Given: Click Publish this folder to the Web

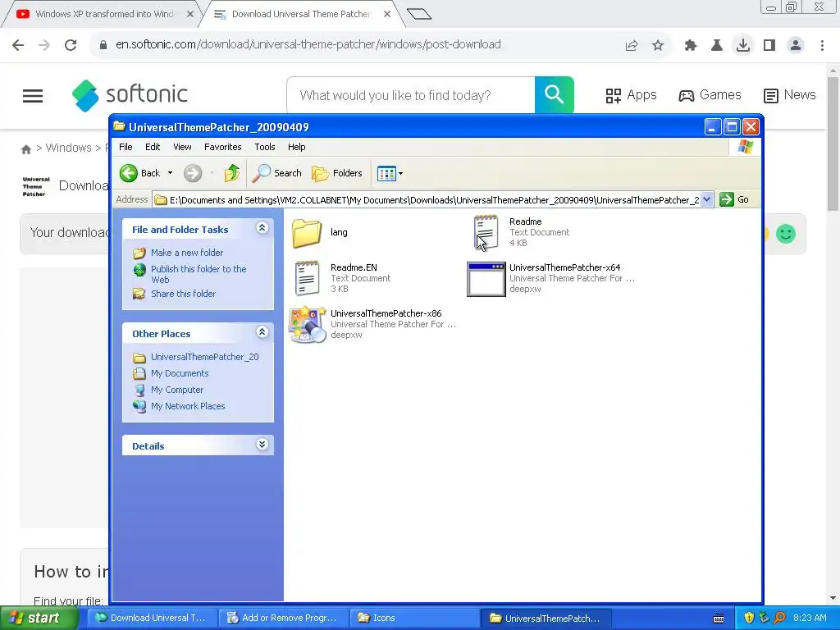Looking at the screenshot, I should pyautogui.click(x=199, y=274).
